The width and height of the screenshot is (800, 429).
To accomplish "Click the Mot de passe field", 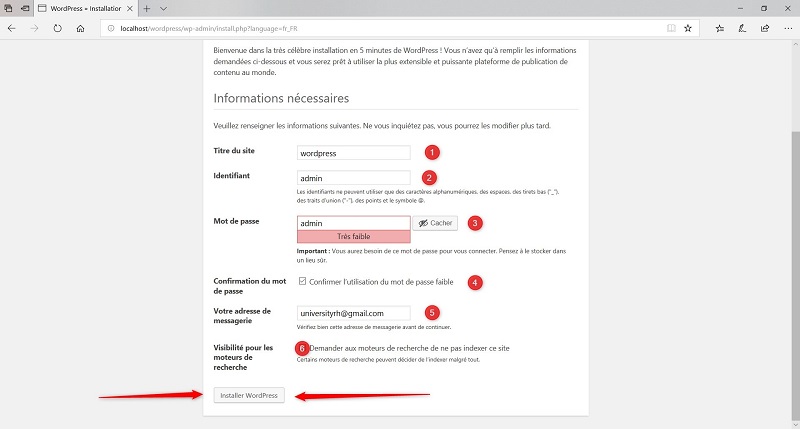I will (x=354, y=223).
